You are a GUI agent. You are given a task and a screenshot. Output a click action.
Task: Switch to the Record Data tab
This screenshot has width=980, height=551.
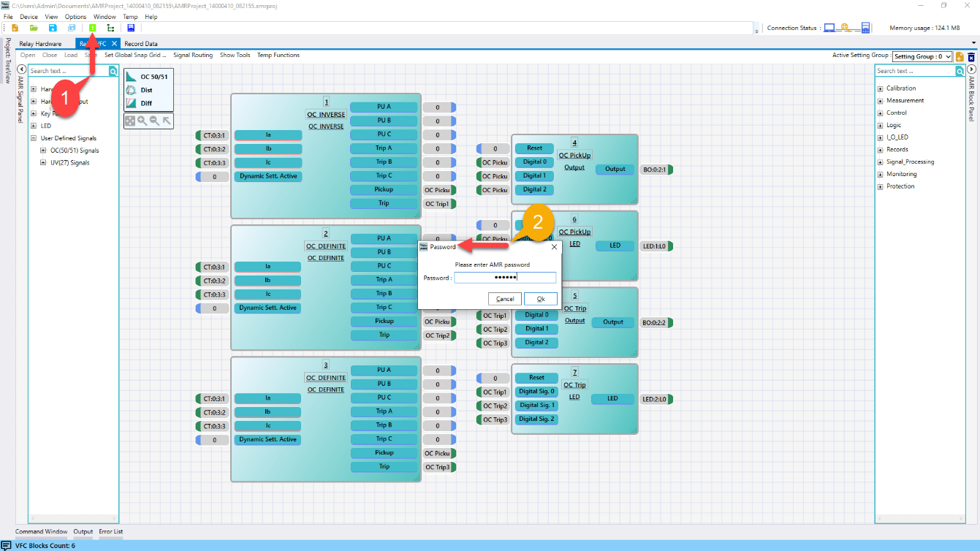[140, 44]
